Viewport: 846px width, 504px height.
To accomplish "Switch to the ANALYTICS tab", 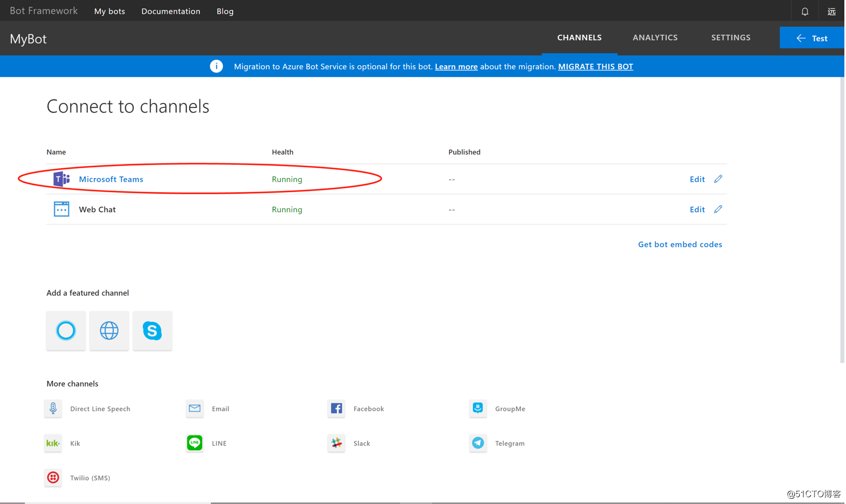I will point(656,38).
